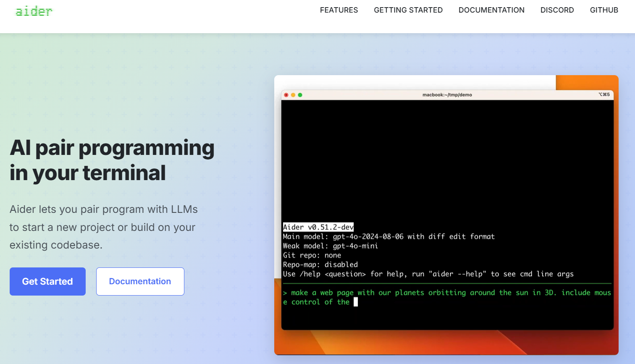Click the terminal title macbook:~/tmp/demo
Viewport: 635px width, 364px height.
coord(447,95)
